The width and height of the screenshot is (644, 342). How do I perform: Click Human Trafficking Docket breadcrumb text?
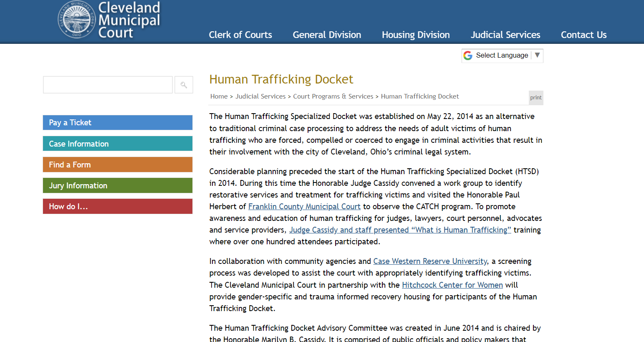pyautogui.click(x=420, y=96)
